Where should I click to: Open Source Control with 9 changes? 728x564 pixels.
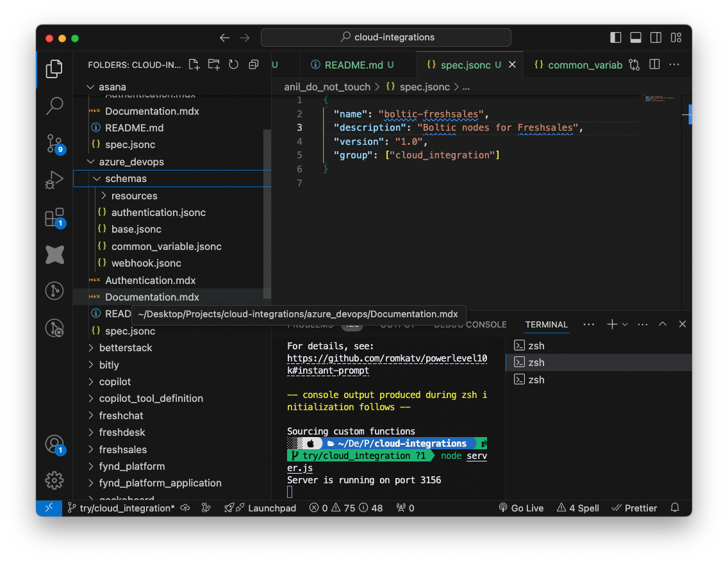pos(54,144)
